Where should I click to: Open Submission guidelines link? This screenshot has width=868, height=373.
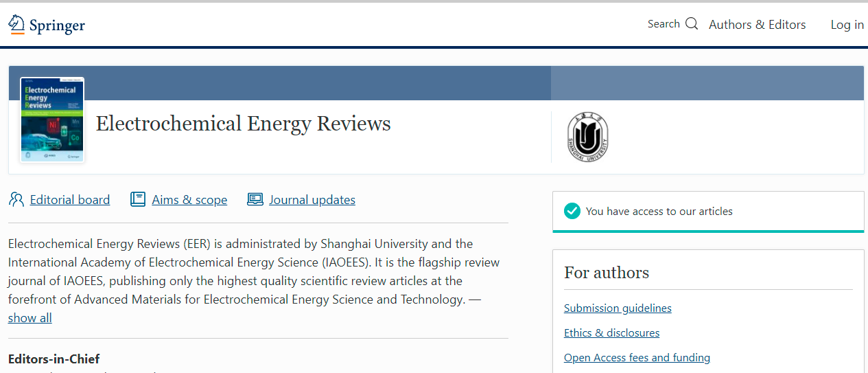click(618, 308)
